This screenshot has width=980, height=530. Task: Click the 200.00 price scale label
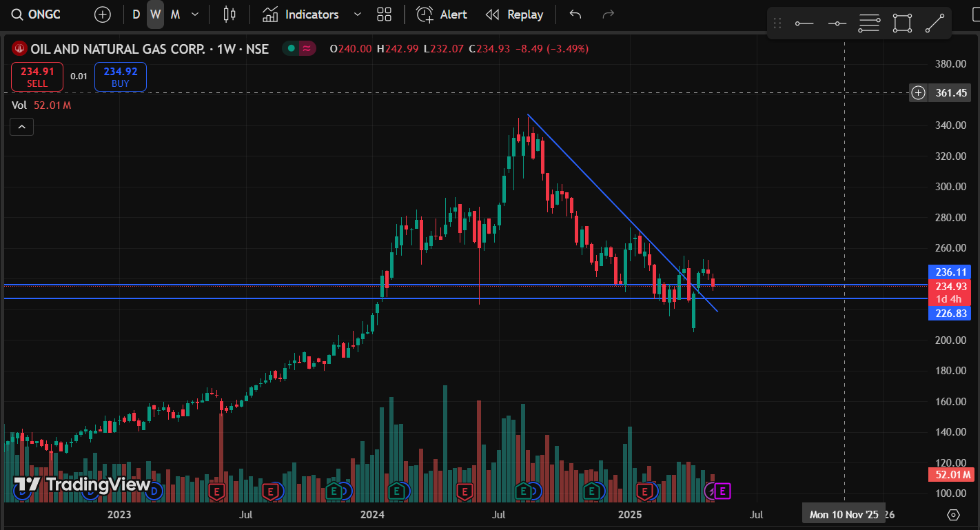pos(950,340)
